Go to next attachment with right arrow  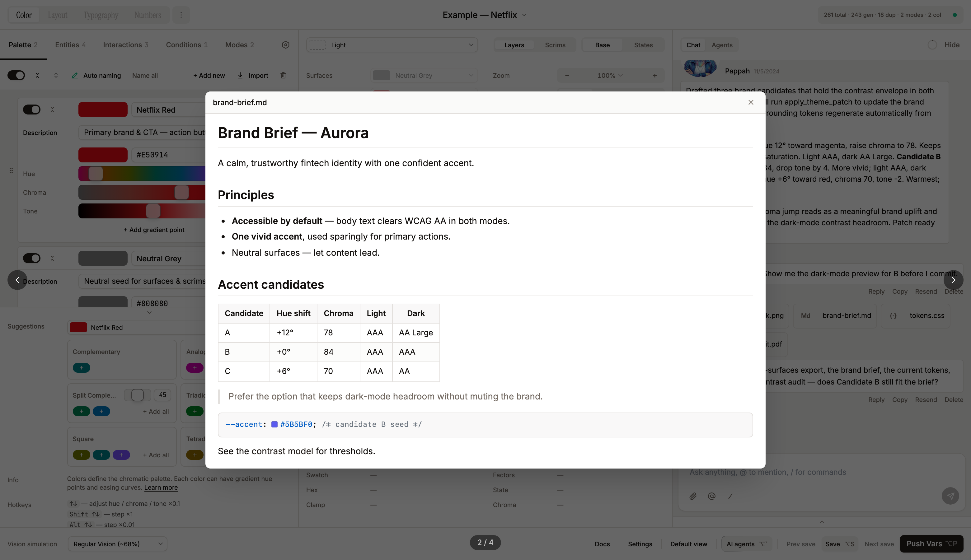coord(953,280)
